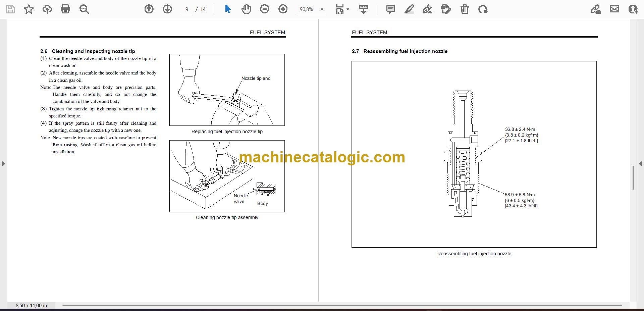This screenshot has width=644, height=311.
Task: Click the vertical scrollbar thumb
Action: [633, 178]
